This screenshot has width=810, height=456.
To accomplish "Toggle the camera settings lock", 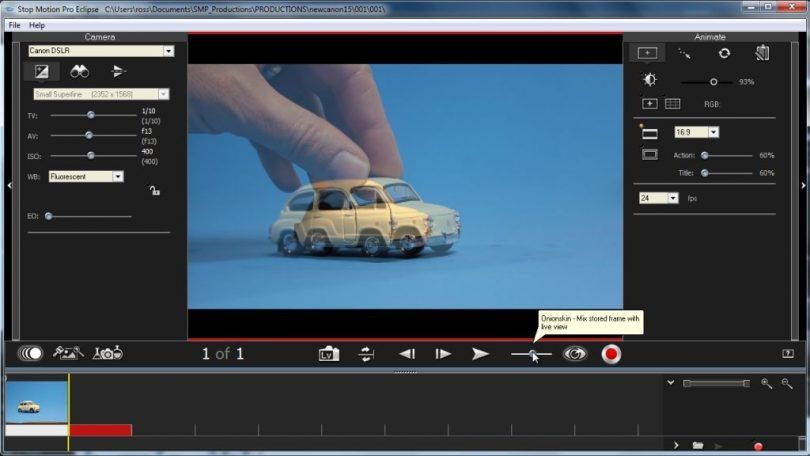I will pos(154,190).
